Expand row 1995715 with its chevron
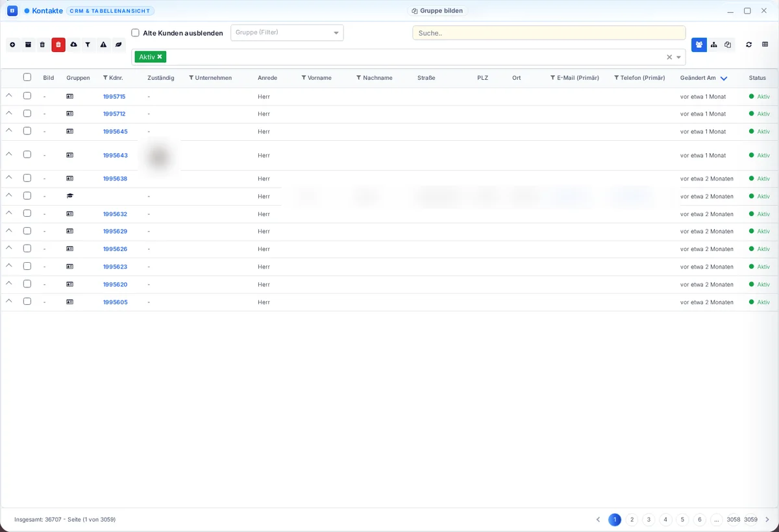 tap(9, 95)
